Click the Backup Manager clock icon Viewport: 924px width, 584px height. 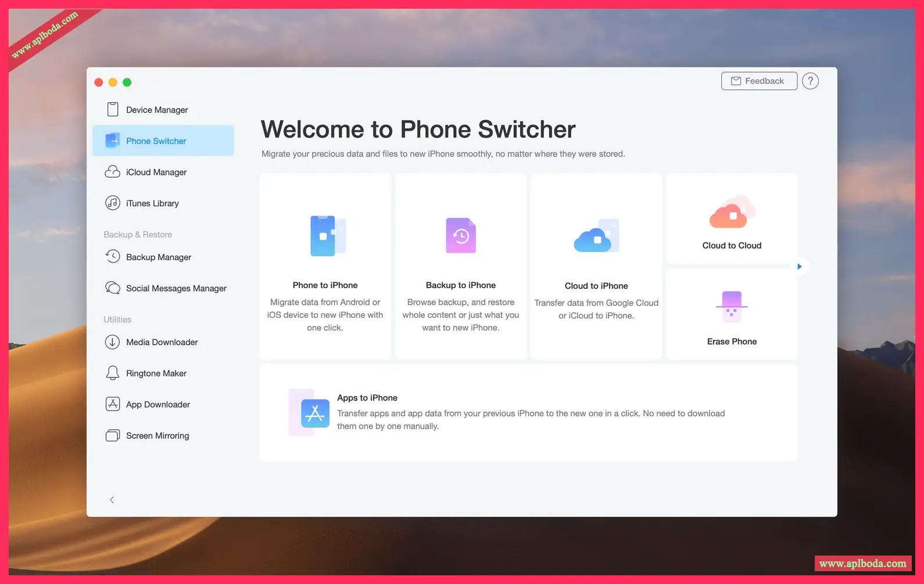pos(112,256)
